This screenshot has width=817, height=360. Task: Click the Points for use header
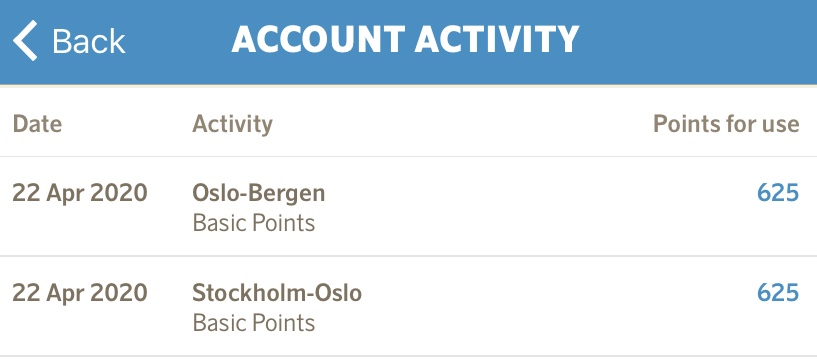726,124
